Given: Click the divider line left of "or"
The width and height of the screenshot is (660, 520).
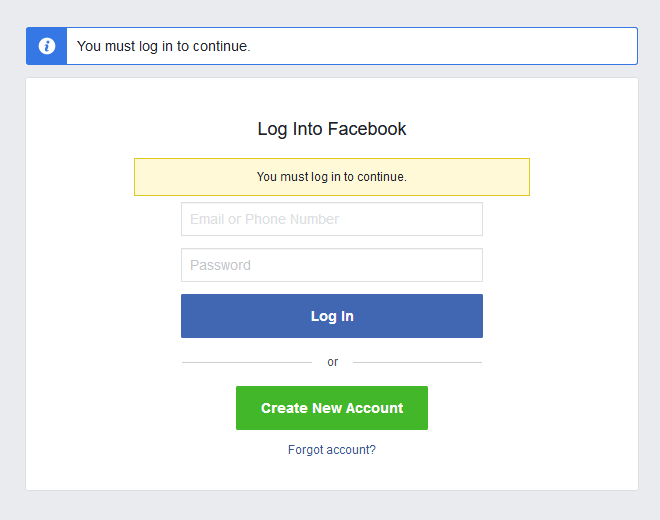Looking at the screenshot, I should click(246, 362).
